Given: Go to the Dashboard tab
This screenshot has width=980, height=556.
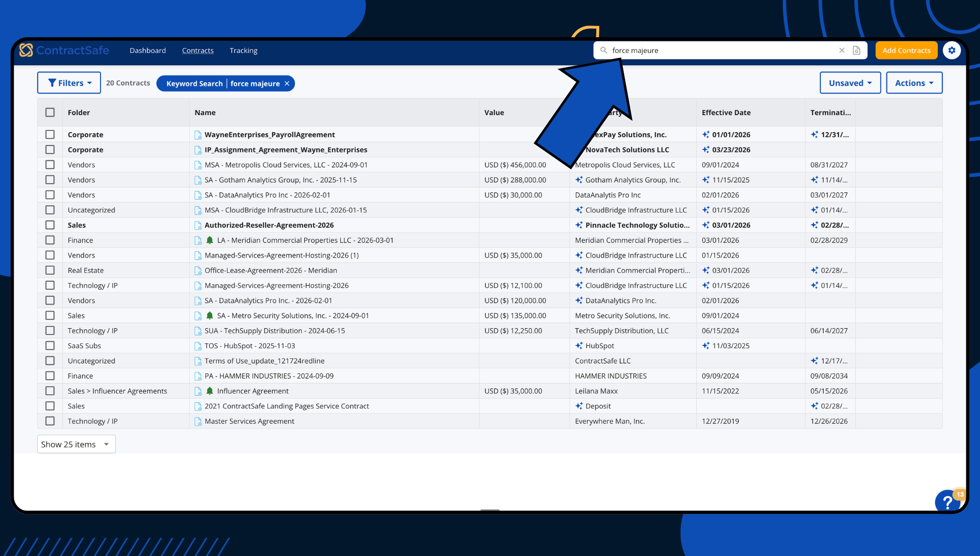Looking at the screenshot, I should click(147, 50).
